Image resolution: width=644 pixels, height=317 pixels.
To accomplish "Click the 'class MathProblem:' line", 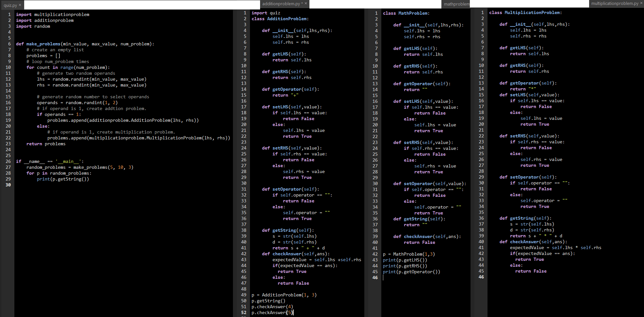I will click(x=406, y=13).
